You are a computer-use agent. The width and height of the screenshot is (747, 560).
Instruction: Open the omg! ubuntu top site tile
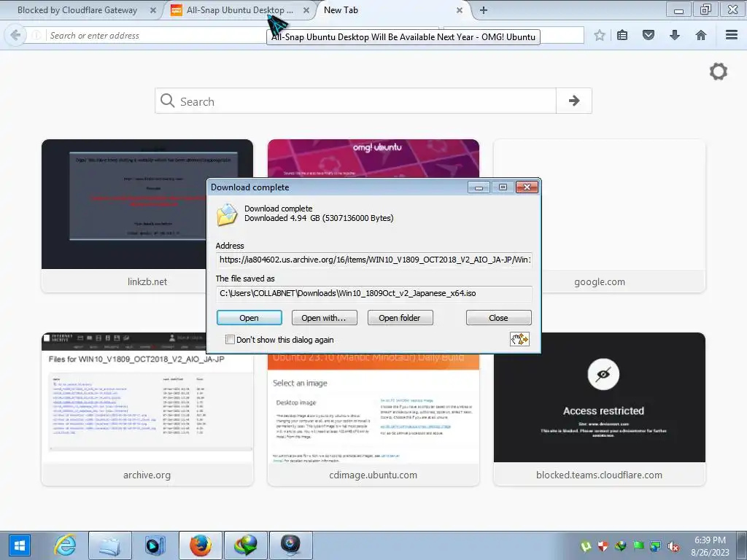(373, 158)
